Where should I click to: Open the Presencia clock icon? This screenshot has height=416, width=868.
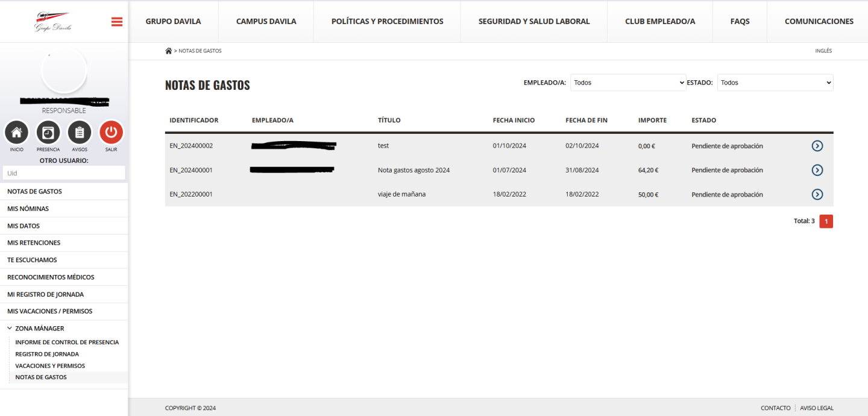tap(48, 133)
